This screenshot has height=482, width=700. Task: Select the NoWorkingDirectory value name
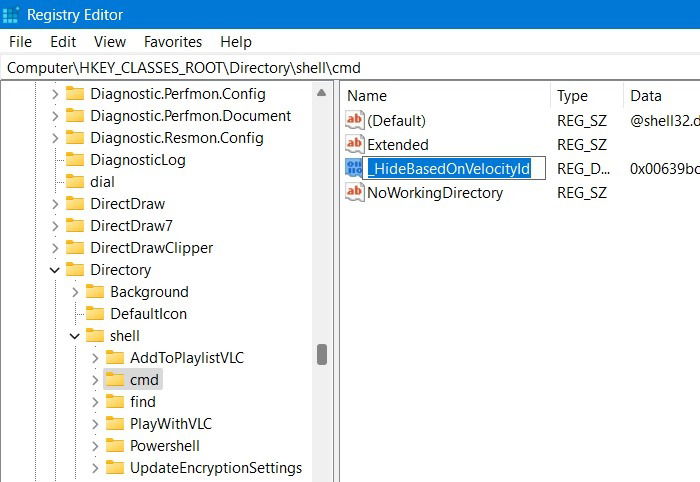(435, 193)
